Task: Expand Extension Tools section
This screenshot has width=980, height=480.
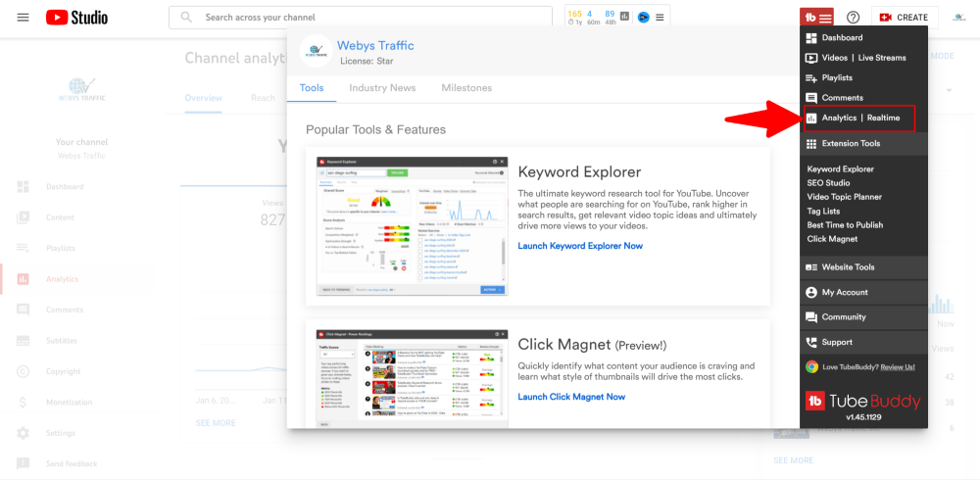Action: [863, 144]
